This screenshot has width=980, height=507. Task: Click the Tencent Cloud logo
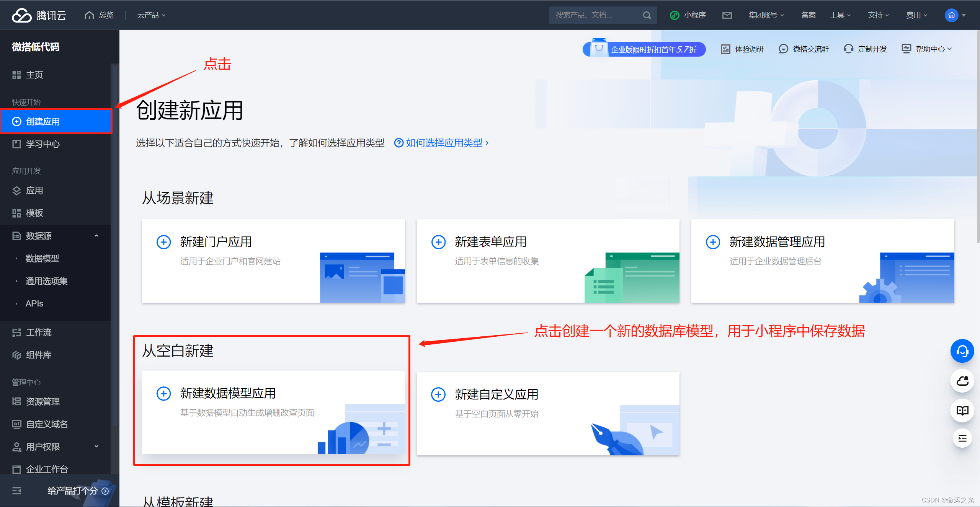(39, 15)
